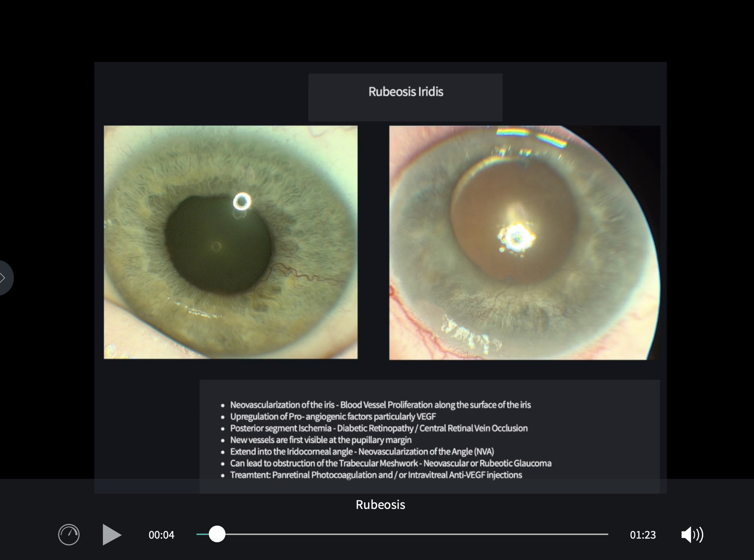The image size is (754, 560).
Task: Click the Rubeosis Iridis slide heading
Action: tap(406, 92)
